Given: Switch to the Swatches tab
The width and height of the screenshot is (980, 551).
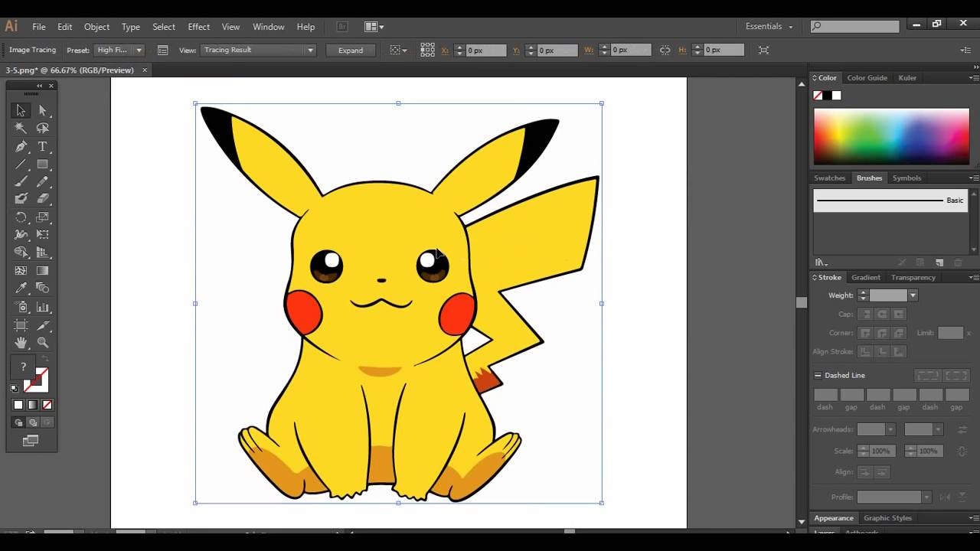Looking at the screenshot, I should (x=829, y=178).
